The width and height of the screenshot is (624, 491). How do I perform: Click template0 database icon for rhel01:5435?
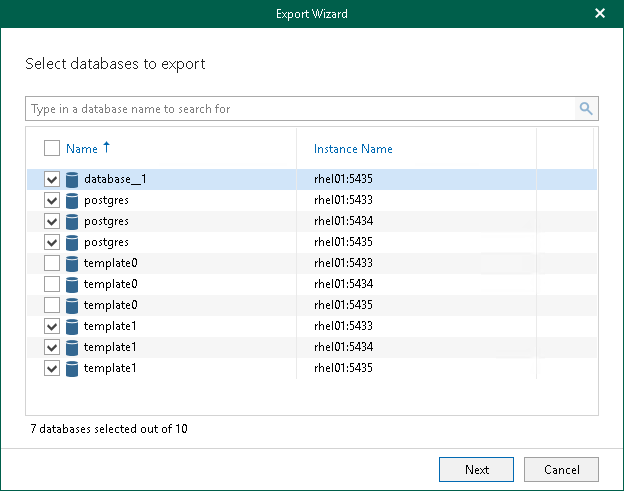point(72,305)
